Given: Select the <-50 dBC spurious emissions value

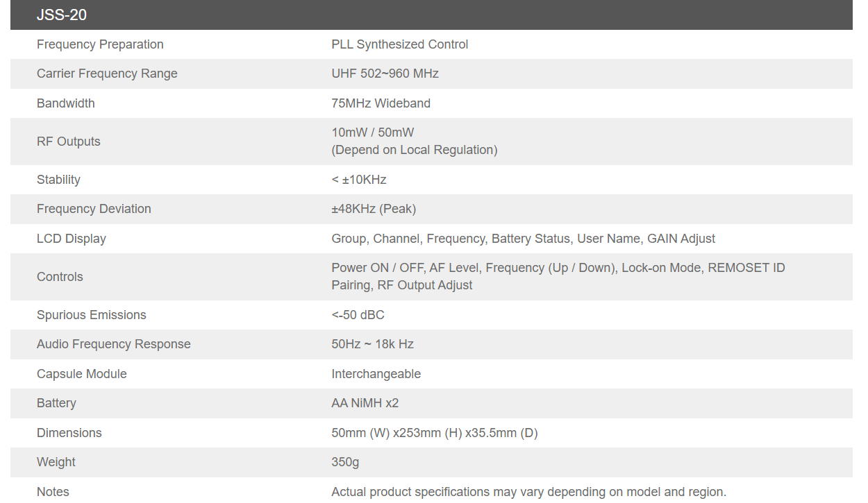Looking at the screenshot, I should pyautogui.click(x=358, y=315).
